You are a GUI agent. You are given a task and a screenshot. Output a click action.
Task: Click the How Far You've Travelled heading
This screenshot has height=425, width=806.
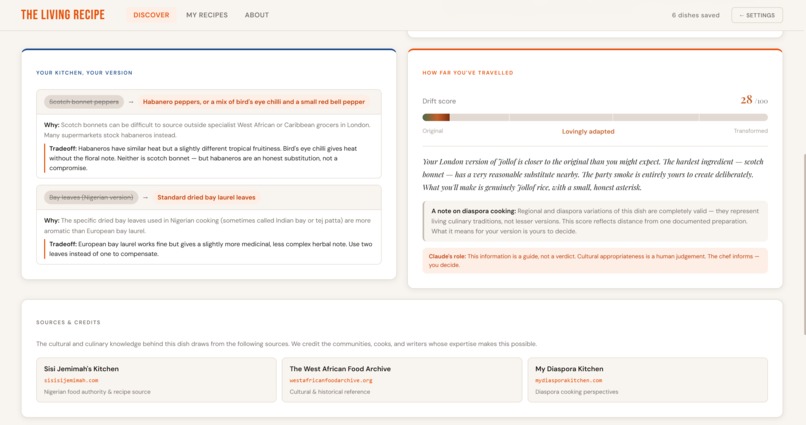click(468, 73)
